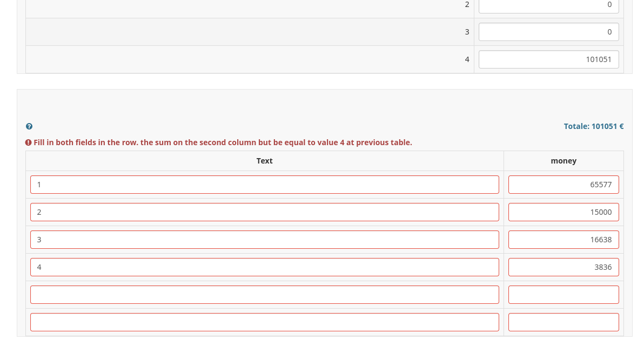Focus the Text field containing 2
The image size is (644, 347).
(264, 212)
